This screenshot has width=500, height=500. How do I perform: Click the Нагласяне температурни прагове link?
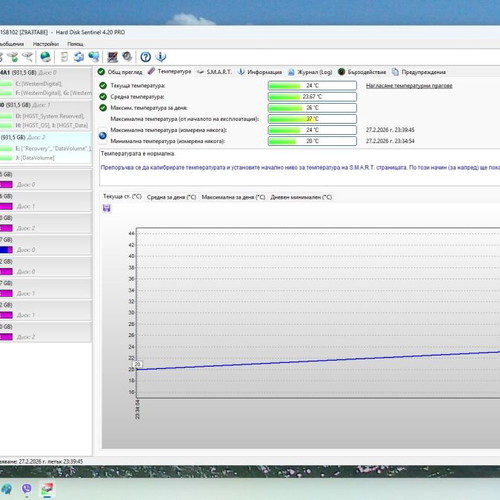409,86
